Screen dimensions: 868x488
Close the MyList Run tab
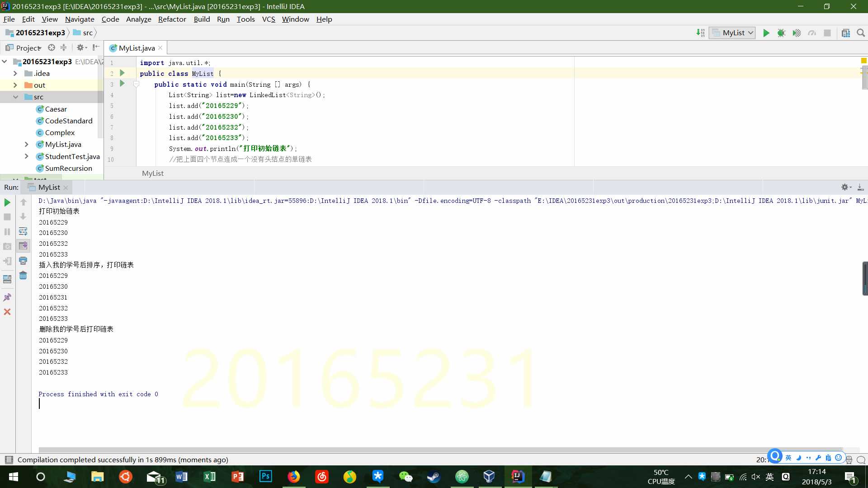click(66, 188)
